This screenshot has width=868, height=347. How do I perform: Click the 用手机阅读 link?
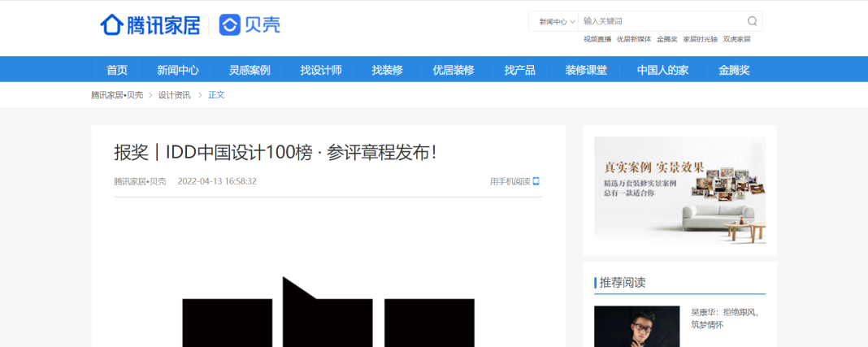point(510,181)
